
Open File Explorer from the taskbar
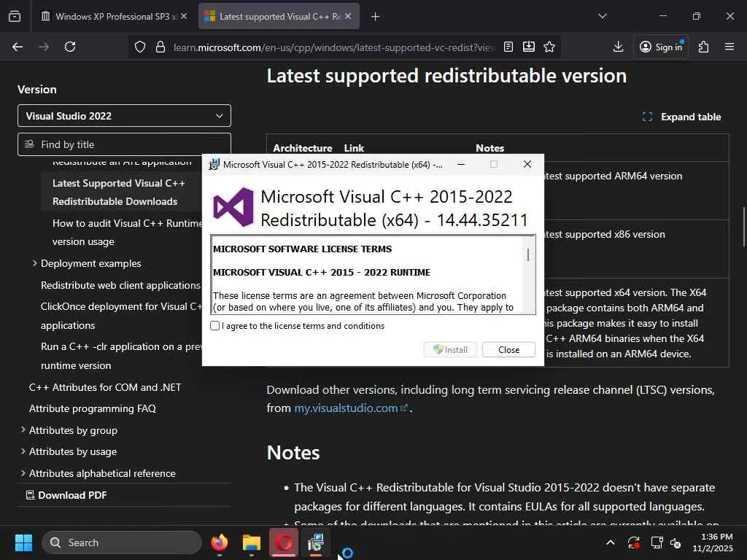click(252, 542)
